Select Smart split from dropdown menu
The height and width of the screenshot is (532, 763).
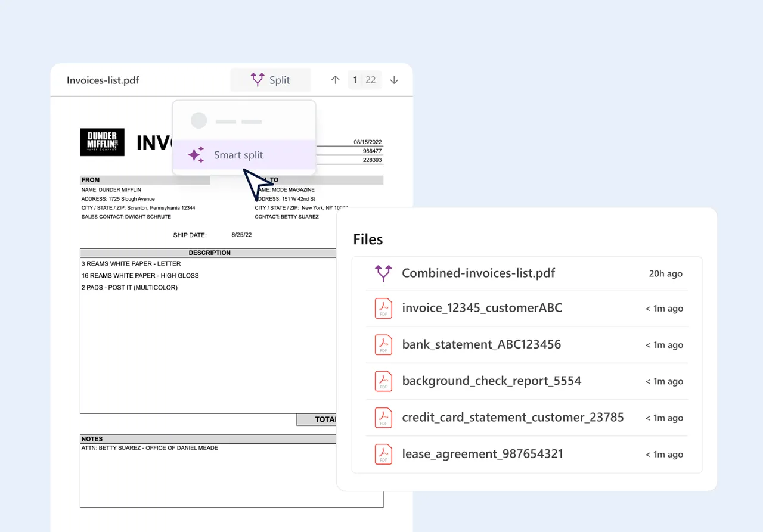[x=244, y=155]
